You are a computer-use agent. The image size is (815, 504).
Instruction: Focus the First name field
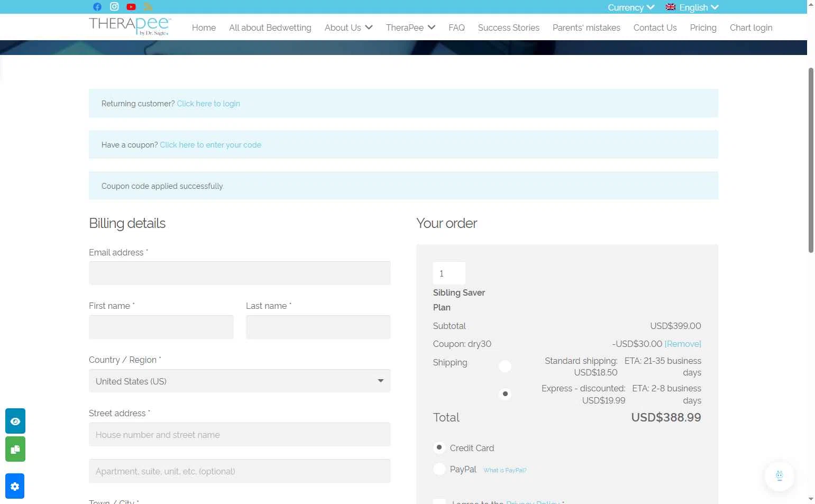pos(161,327)
